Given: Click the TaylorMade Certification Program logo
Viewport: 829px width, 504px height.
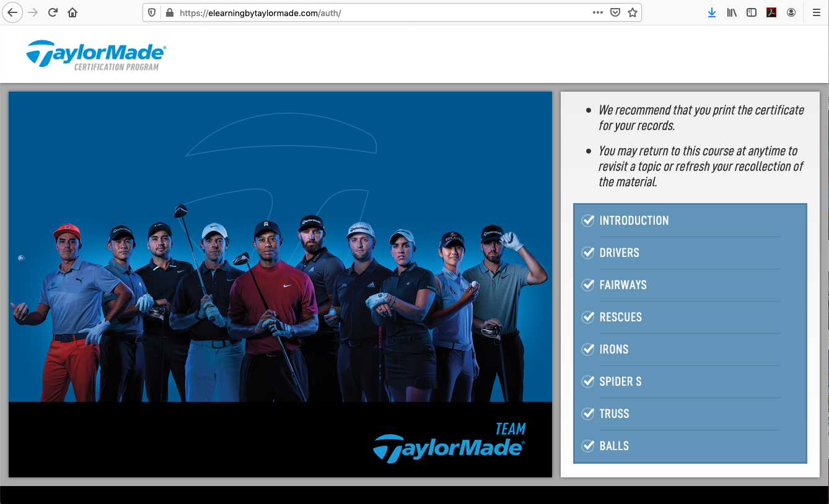Looking at the screenshot, I should click(x=96, y=55).
